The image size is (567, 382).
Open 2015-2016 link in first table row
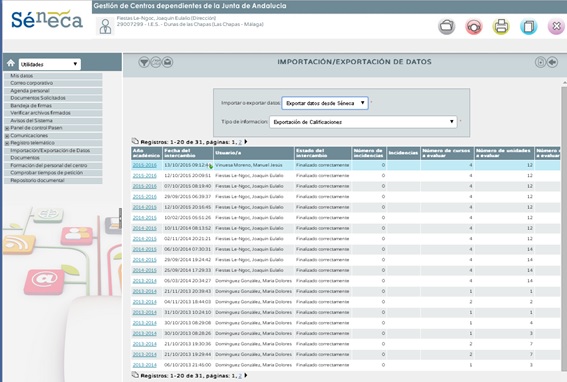tap(144, 165)
